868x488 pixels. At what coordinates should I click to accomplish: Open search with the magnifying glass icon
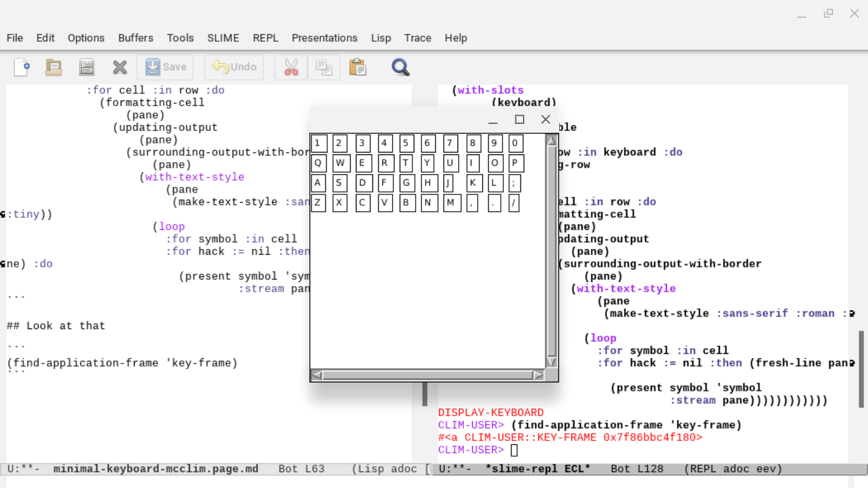[x=400, y=67]
